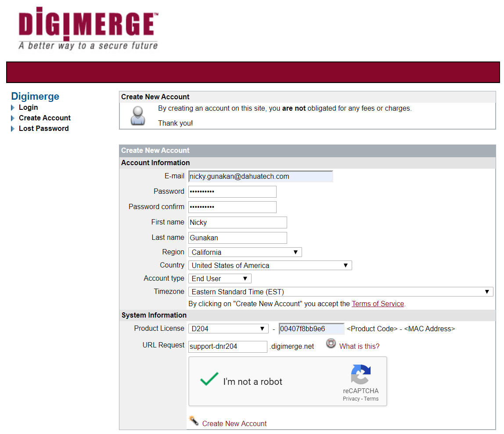Submit with Create New Account link
This screenshot has height=434, width=504.
pos(234,424)
